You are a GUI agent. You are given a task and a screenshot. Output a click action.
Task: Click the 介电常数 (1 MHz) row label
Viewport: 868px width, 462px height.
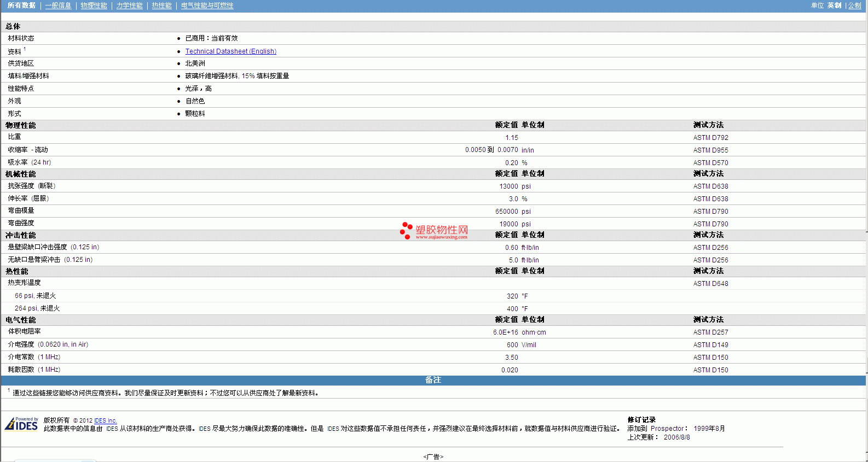34,357
